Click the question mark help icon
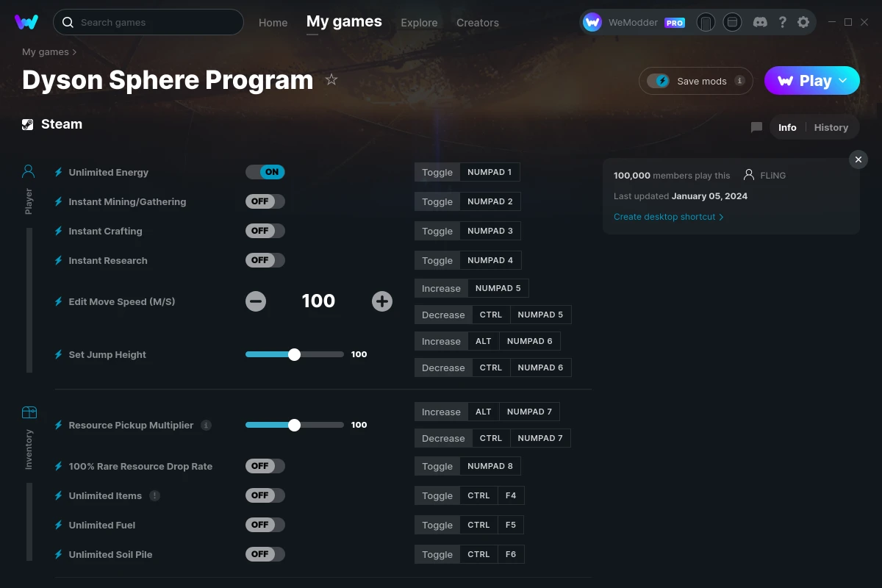The width and height of the screenshot is (882, 588). coord(782,22)
